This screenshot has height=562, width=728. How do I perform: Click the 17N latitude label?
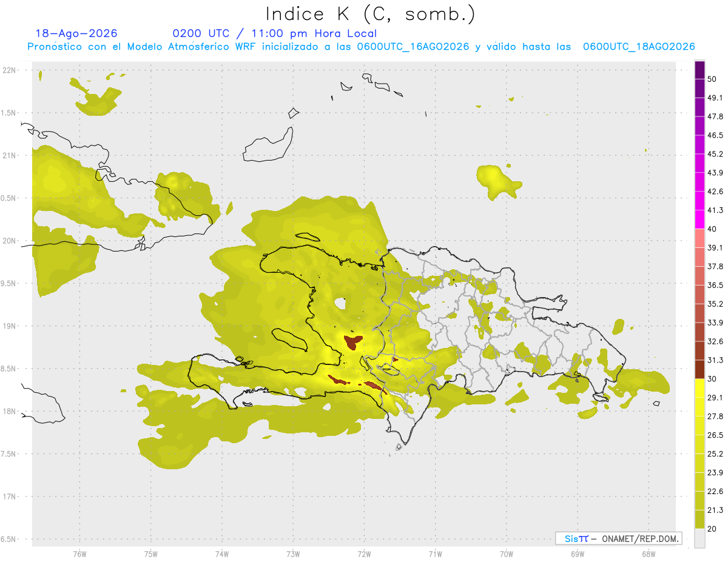coord(10,497)
